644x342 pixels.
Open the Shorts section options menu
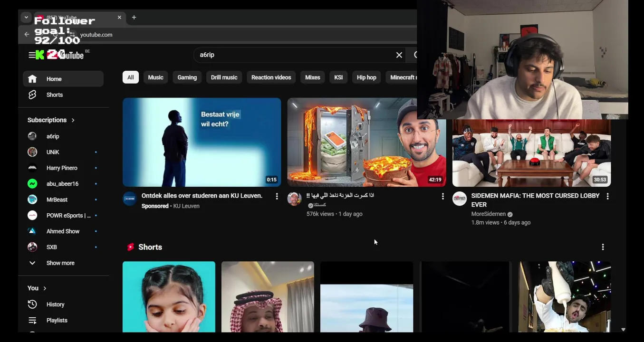point(603,247)
